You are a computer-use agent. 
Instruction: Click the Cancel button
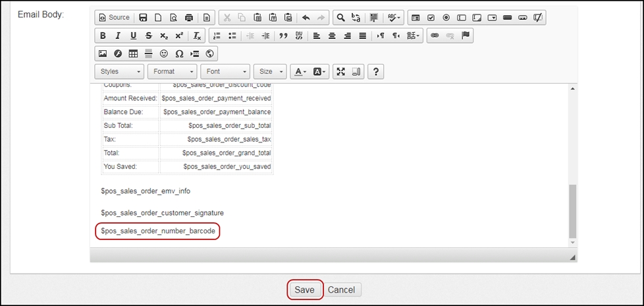click(341, 290)
